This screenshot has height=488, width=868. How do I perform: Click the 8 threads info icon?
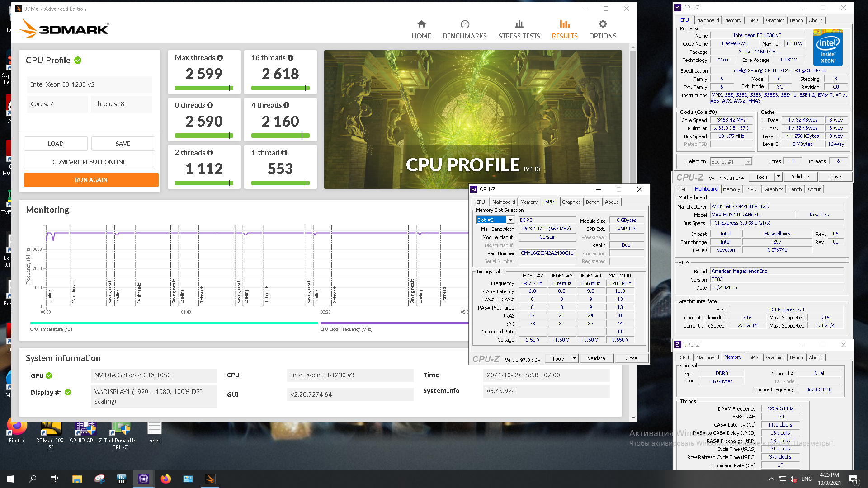210,105
